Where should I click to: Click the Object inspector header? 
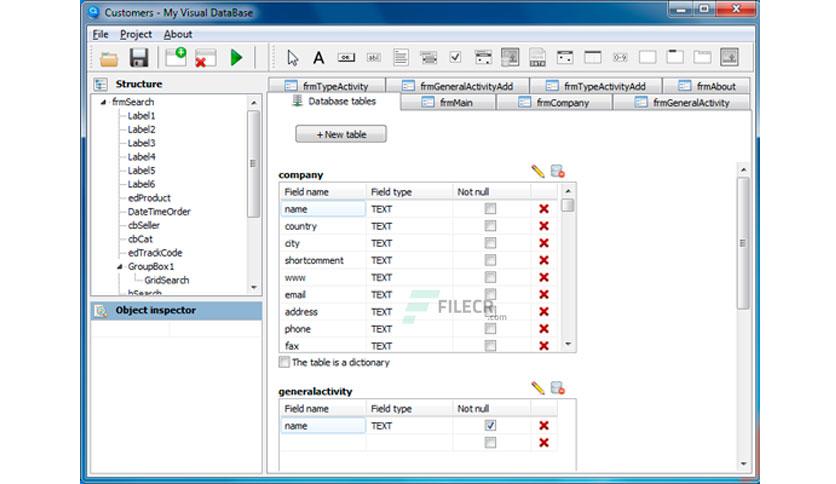(176, 311)
